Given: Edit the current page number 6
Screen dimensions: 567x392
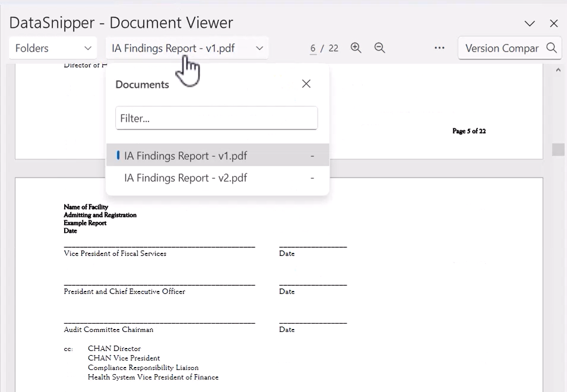Looking at the screenshot, I should click(312, 48).
